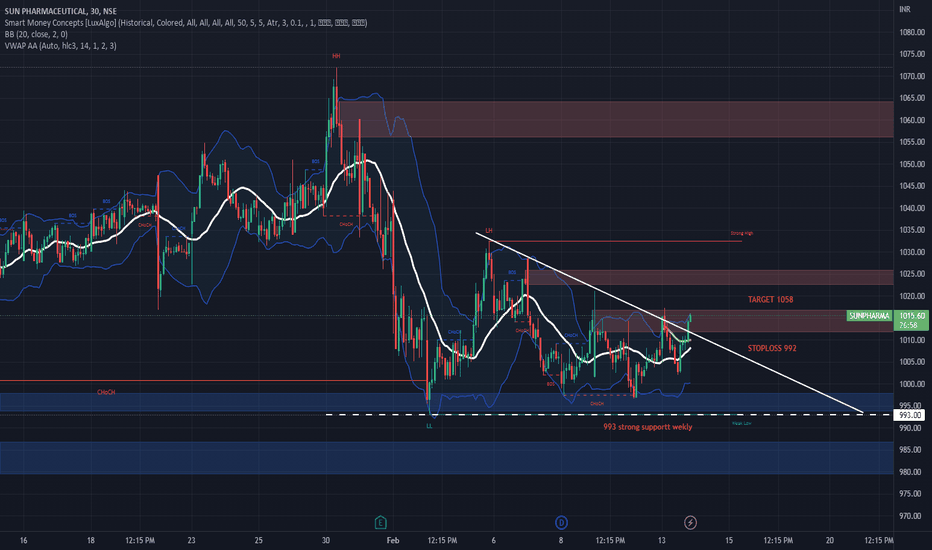932x550 pixels.
Task: Click the 1080.00 price axis label
Action: coord(912,32)
